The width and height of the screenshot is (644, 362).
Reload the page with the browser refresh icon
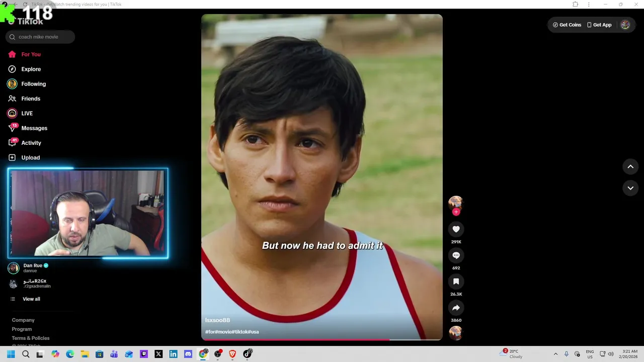point(25,5)
